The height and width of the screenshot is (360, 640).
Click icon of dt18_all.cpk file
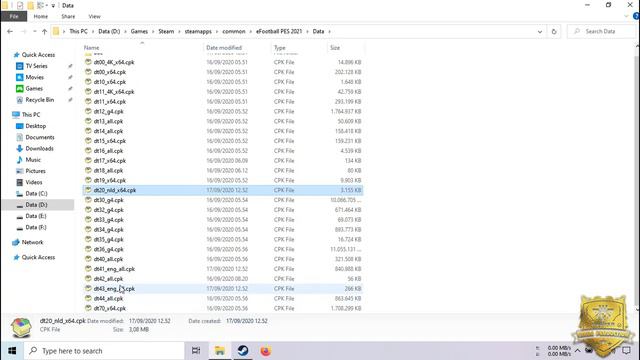click(x=88, y=170)
